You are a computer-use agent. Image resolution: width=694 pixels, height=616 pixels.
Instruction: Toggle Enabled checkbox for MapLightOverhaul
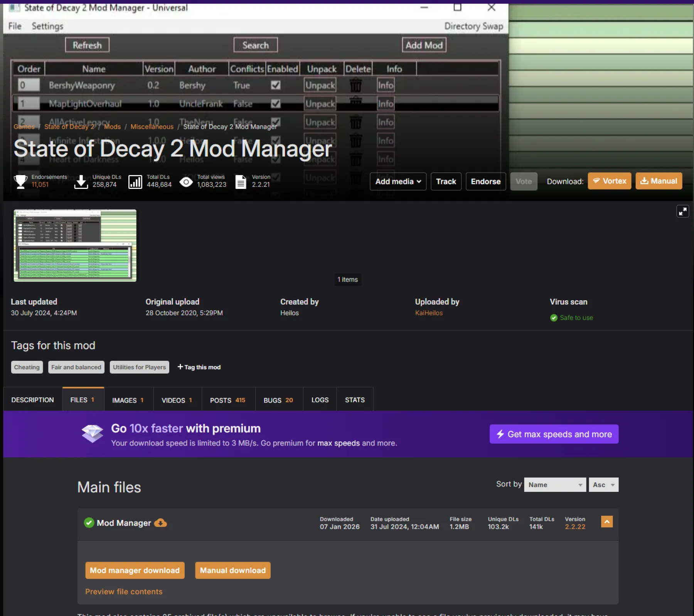click(276, 104)
